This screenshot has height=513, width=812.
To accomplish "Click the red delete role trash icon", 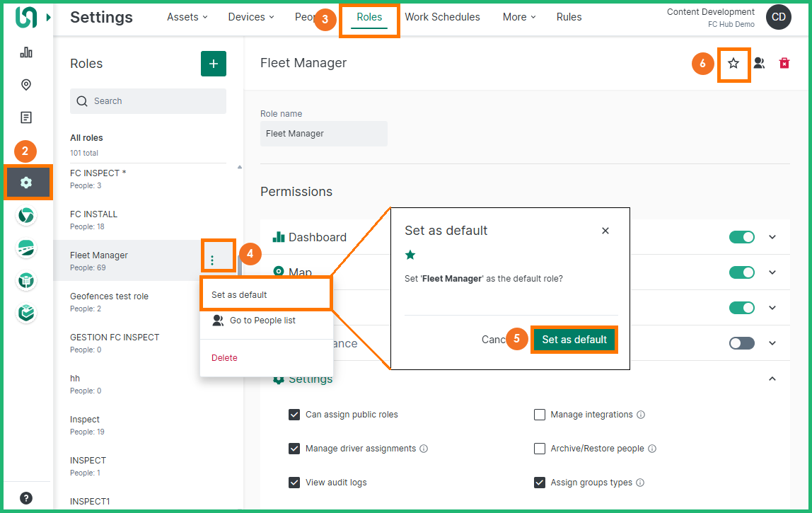I will (784, 64).
